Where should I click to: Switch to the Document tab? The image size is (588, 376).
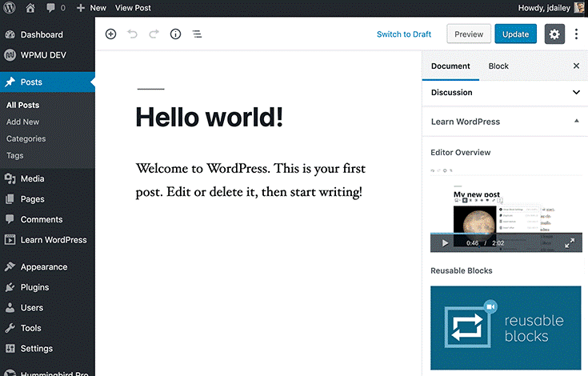tap(450, 66)
